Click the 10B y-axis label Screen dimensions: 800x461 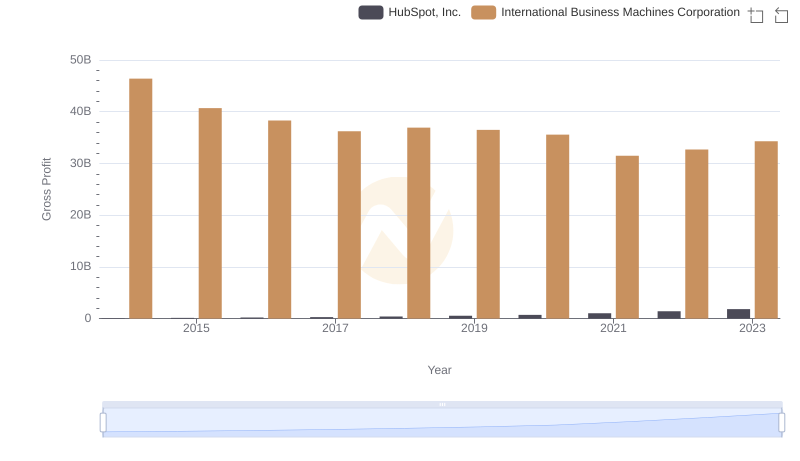tap(81, 267)
